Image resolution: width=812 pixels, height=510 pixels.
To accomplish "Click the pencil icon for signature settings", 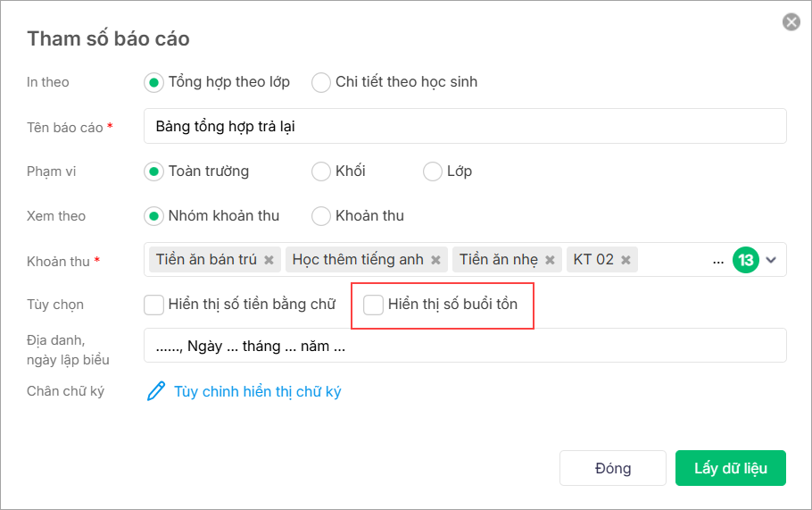I will point(156,391).
